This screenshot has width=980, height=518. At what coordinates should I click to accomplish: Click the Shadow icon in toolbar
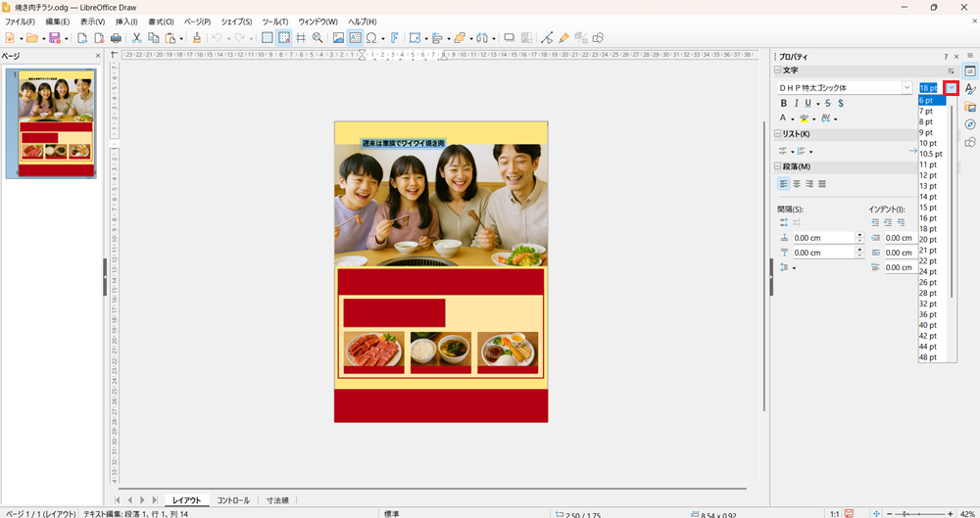[x=510, y=38]
